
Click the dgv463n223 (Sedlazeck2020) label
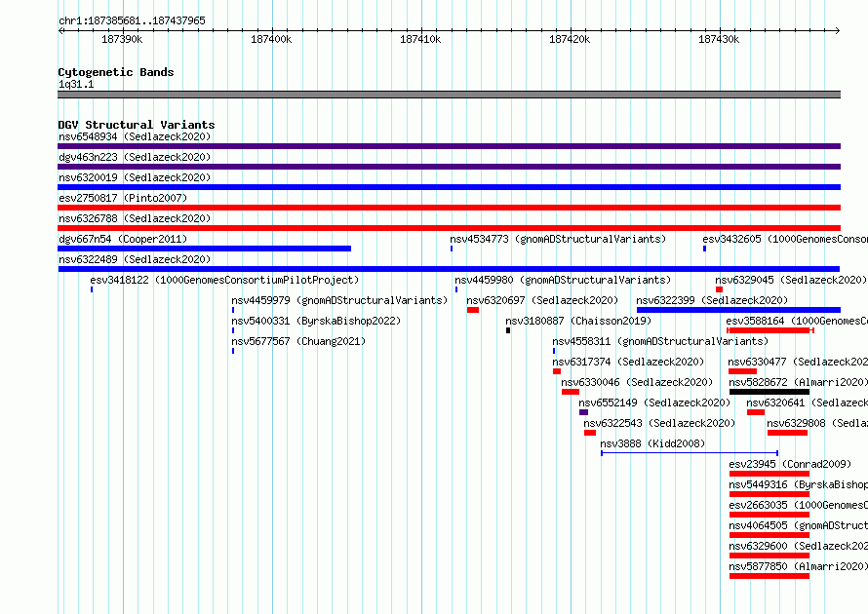click(x=135, y=157)
